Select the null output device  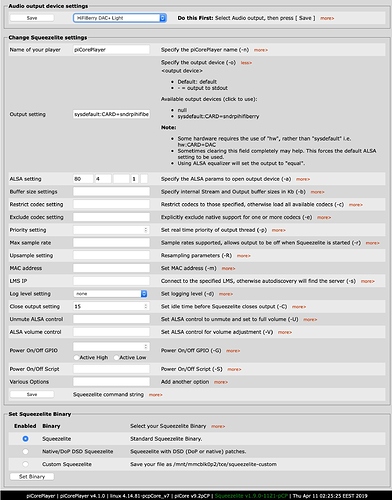(182, 110)
